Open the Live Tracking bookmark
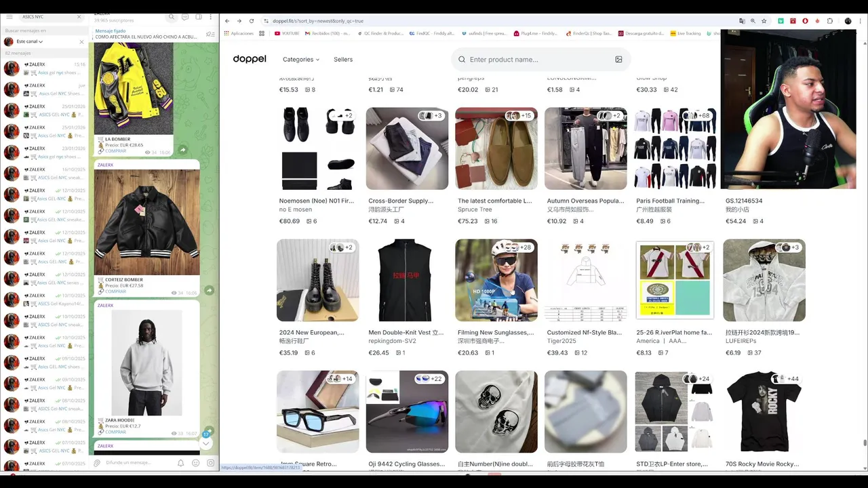Image resolution: width=868 pixels, height=488 pixels. [686, 33]
